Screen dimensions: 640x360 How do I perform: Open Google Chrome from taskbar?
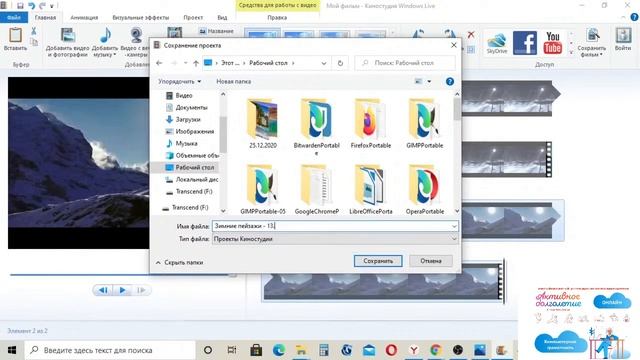[436, 350]
